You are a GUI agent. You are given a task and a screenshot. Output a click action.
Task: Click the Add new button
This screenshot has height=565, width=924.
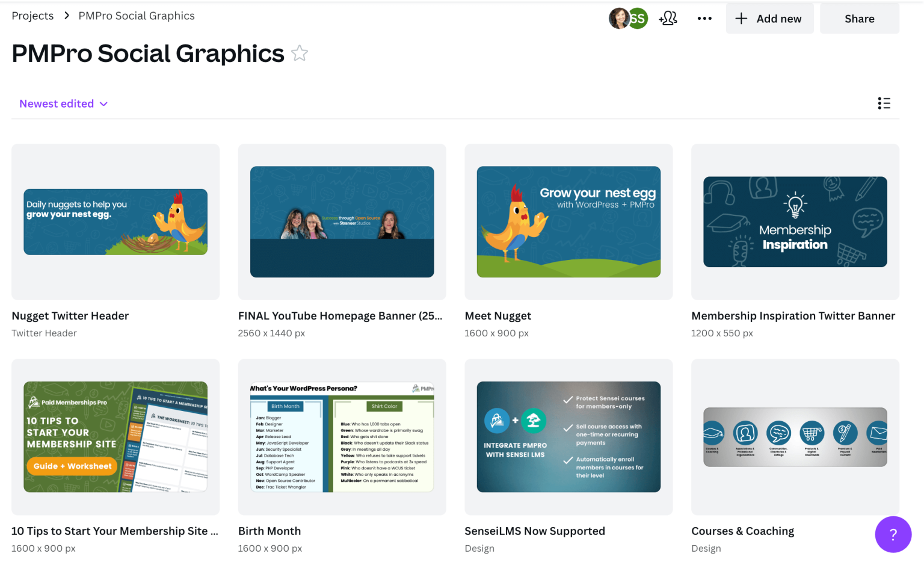pos(770,18)
